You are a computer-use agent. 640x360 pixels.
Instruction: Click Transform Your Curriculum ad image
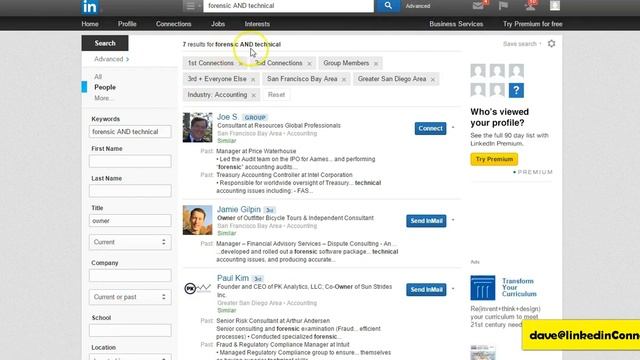(482, 287)
